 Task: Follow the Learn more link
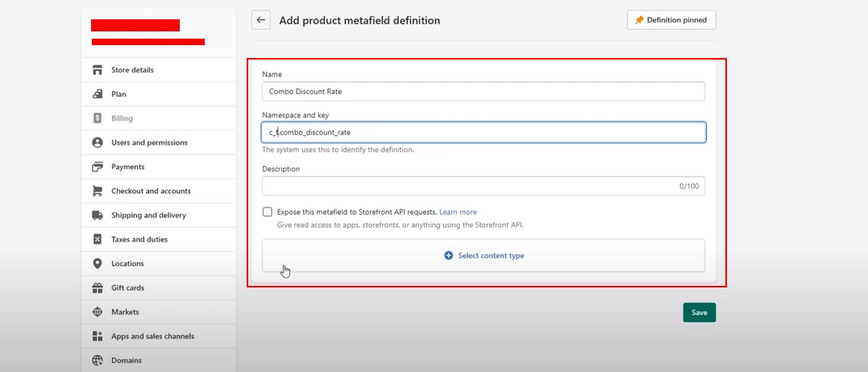coord(458,212)
